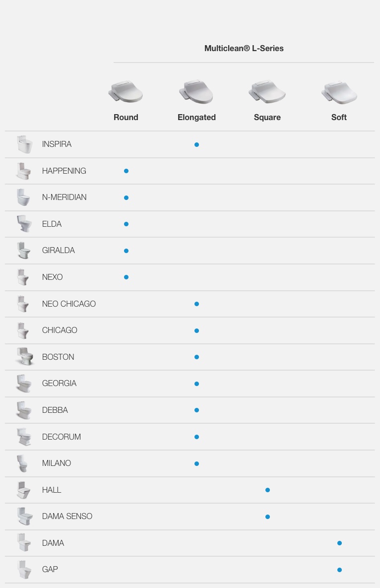Select the N-MERIDIAN row label
380x588 pixels.
click(64, 197)
